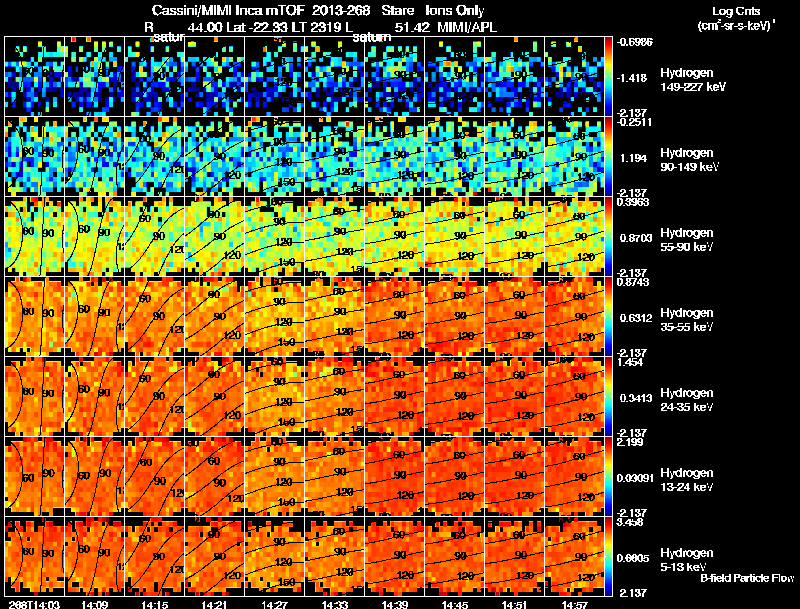Image resolution: width=800 pixels, height=609 pixels.
Task: Click the 'Hydrogen 35-55 keV' row label
Action: point(687,320)
